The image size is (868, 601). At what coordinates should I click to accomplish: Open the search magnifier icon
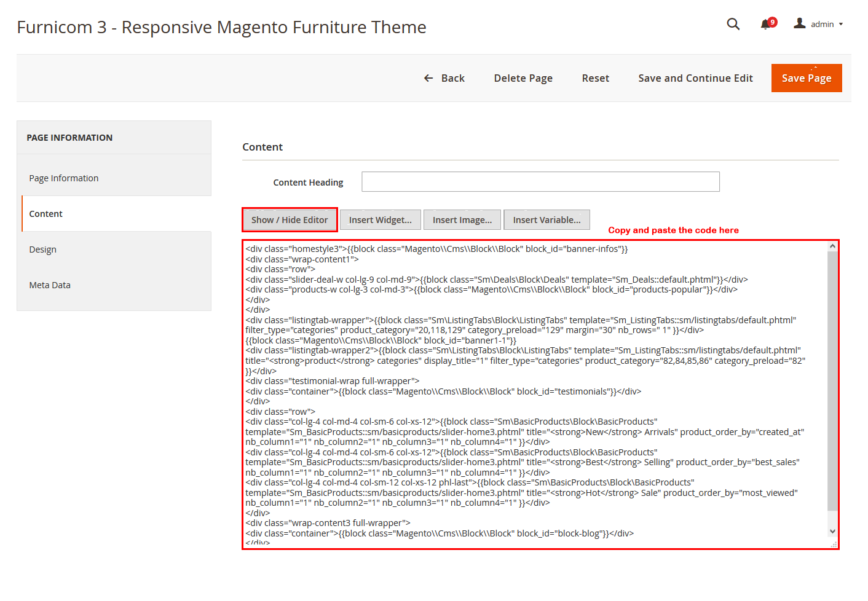click(x=733, y=24)
